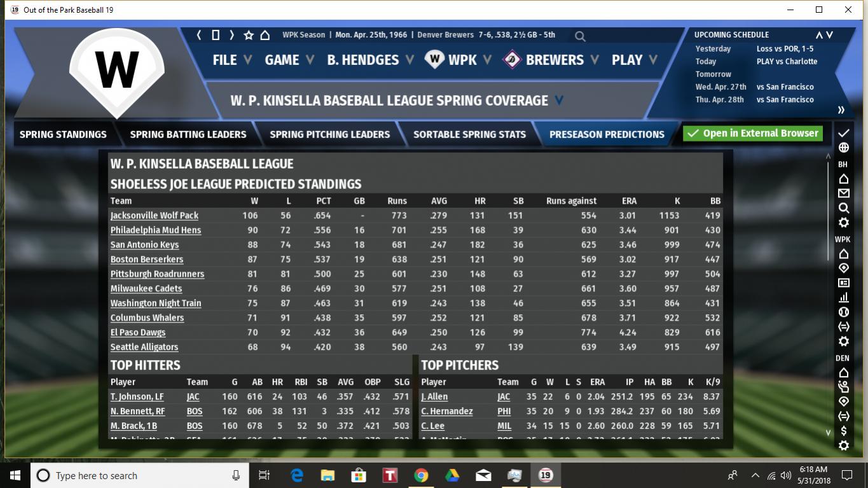This screenshot has height=488, width=868.
Task: Select the Preseason Predictions tab
Action: click(x=607, y=134)
